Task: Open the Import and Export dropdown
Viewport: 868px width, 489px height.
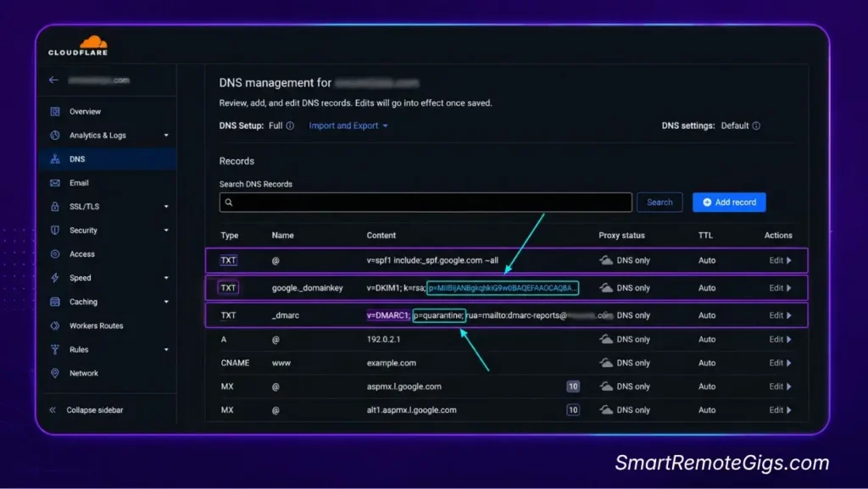Action: point(348,125)
